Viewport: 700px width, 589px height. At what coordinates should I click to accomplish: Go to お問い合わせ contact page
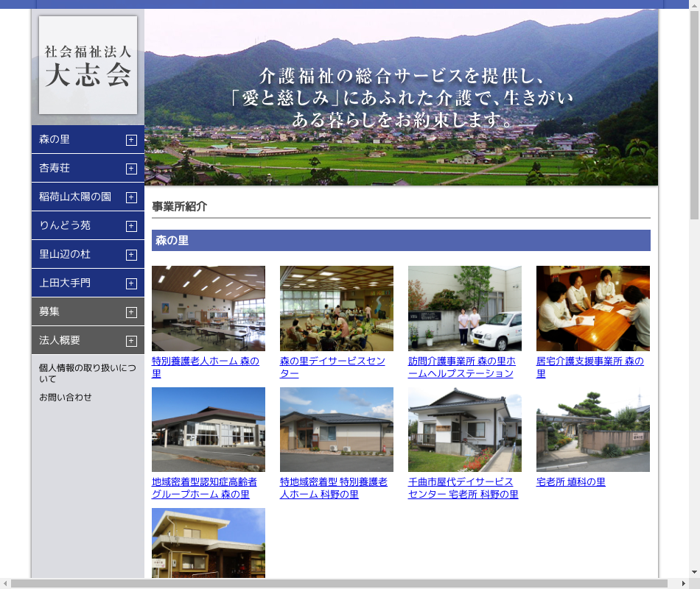point(66,398)
